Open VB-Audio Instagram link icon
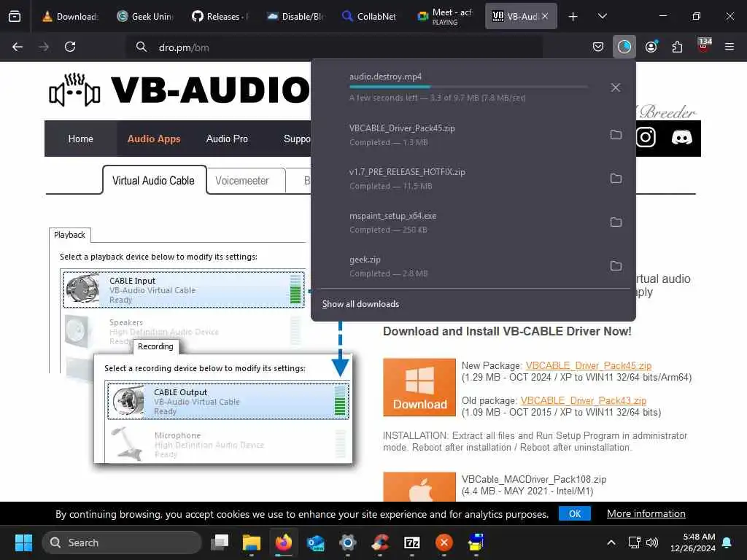Viewport: 747px width, 560px height. (x=646, y=138)
